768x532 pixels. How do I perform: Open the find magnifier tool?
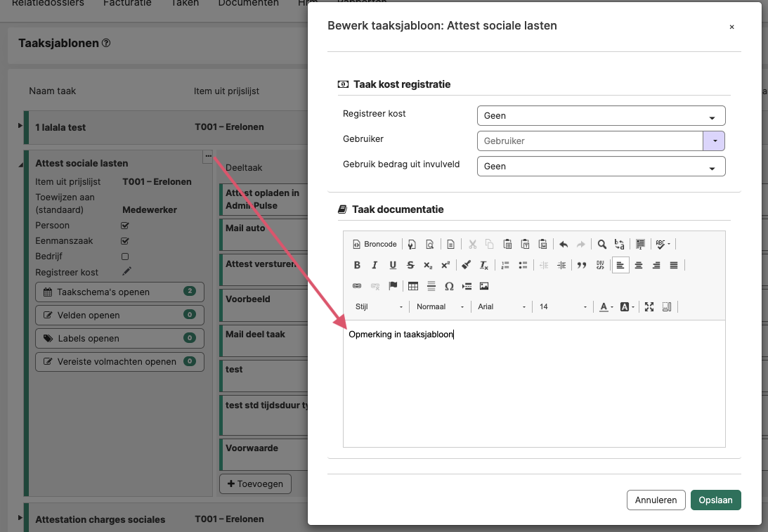pos(602,244)
